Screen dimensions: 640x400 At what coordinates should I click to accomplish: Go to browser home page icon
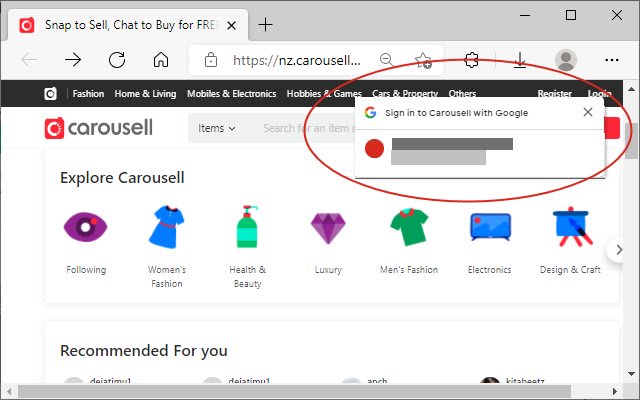click(x=161, y=60)
